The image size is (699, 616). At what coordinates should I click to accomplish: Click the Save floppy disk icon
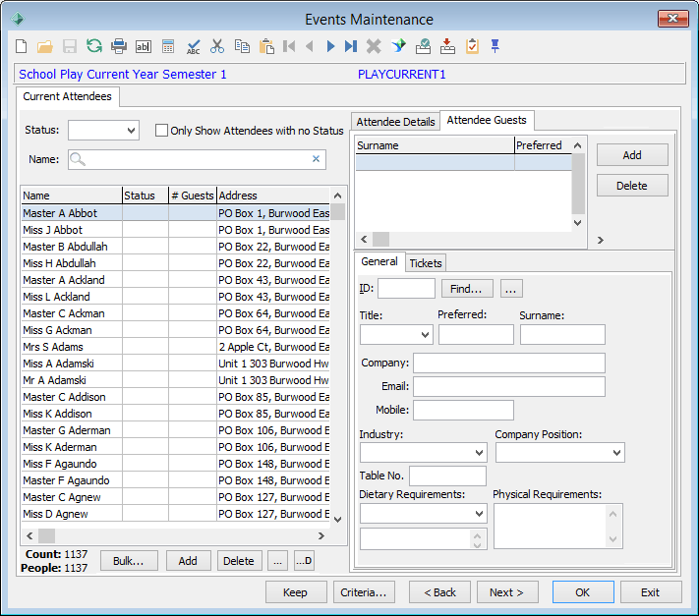click(x=70, y=46)
